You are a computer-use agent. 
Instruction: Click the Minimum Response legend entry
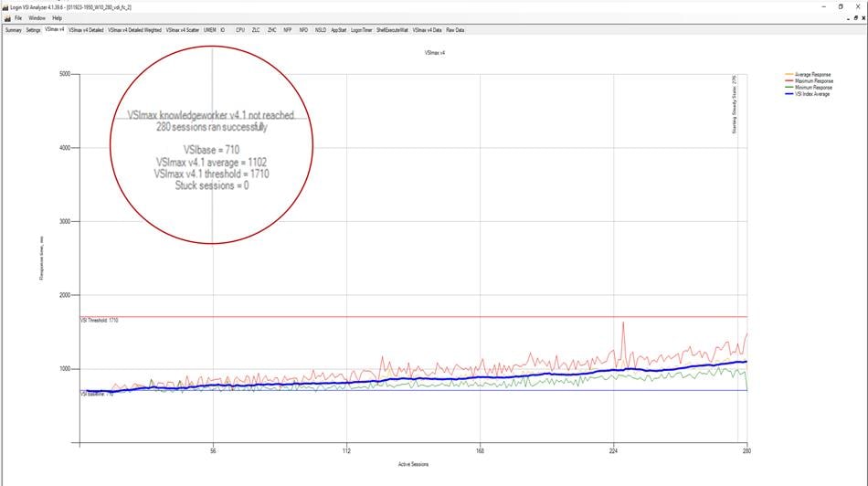click(x=809, y=88)
